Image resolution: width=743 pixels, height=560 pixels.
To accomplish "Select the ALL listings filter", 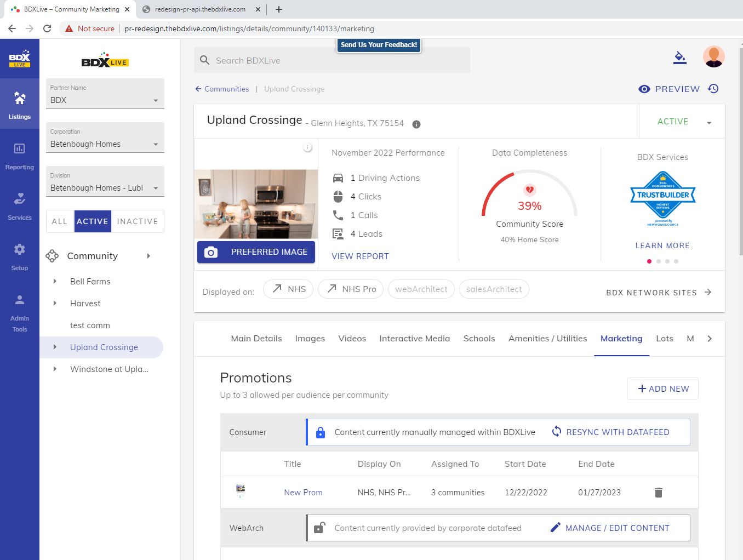I will point(60,221).
